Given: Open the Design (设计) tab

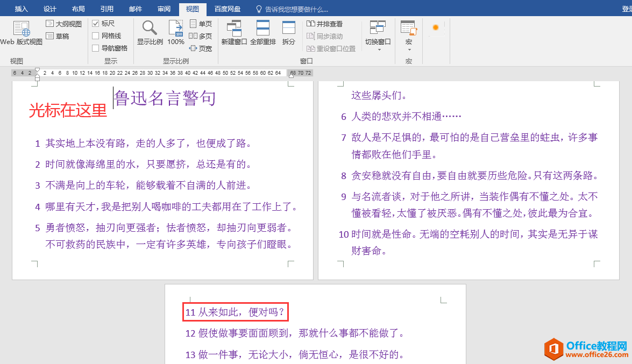Looking at the screenshot, I should click(x=50, y=9).
